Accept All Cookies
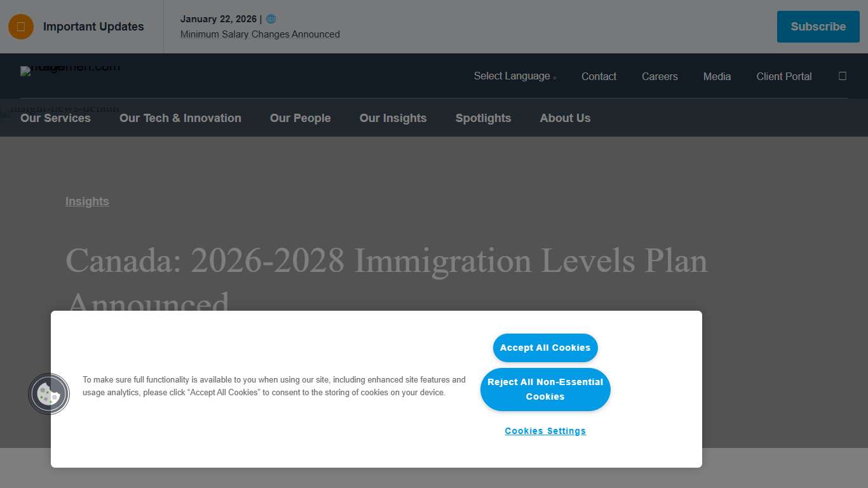Screen dimensions: 868x488 [545, 348]
